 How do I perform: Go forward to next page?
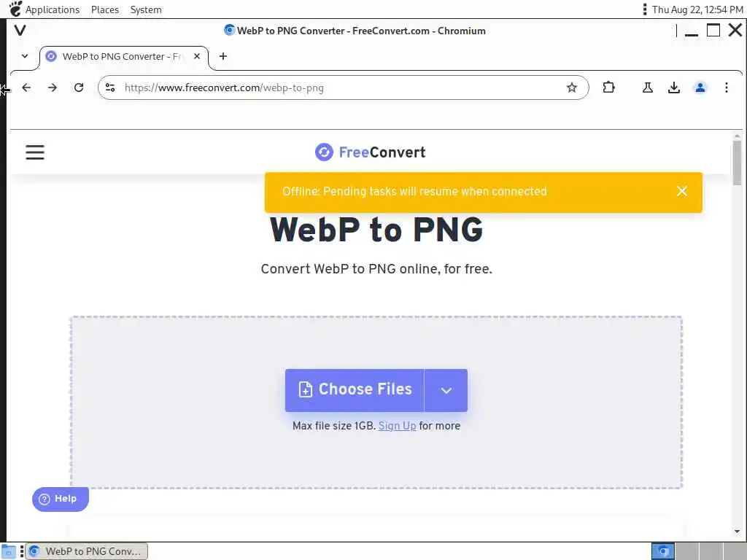coord(53,87)
